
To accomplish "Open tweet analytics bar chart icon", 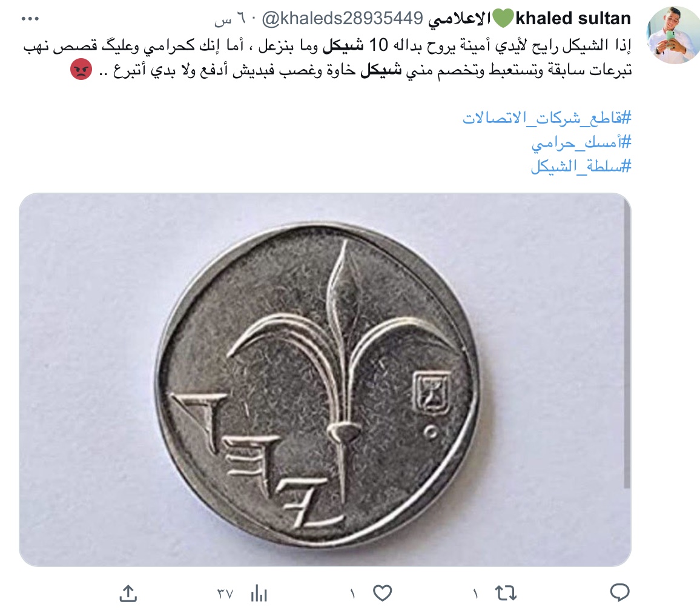I will [x=259, y=593].
